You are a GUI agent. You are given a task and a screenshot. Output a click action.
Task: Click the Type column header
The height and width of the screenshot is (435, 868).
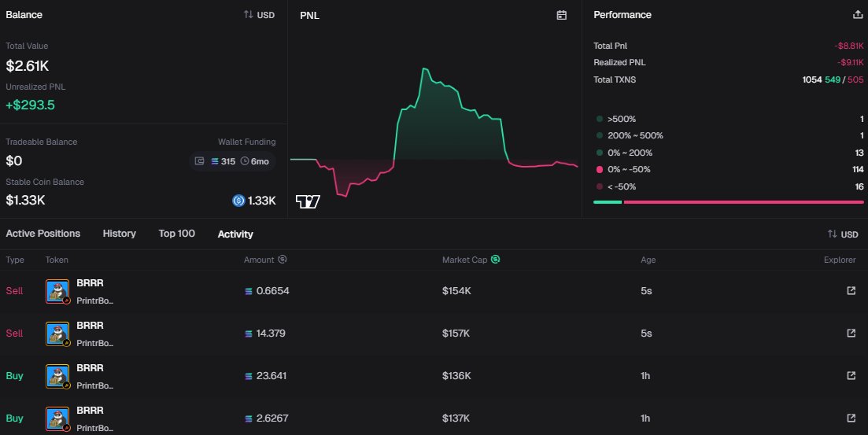pyautogui.click(x=15, y=260)
